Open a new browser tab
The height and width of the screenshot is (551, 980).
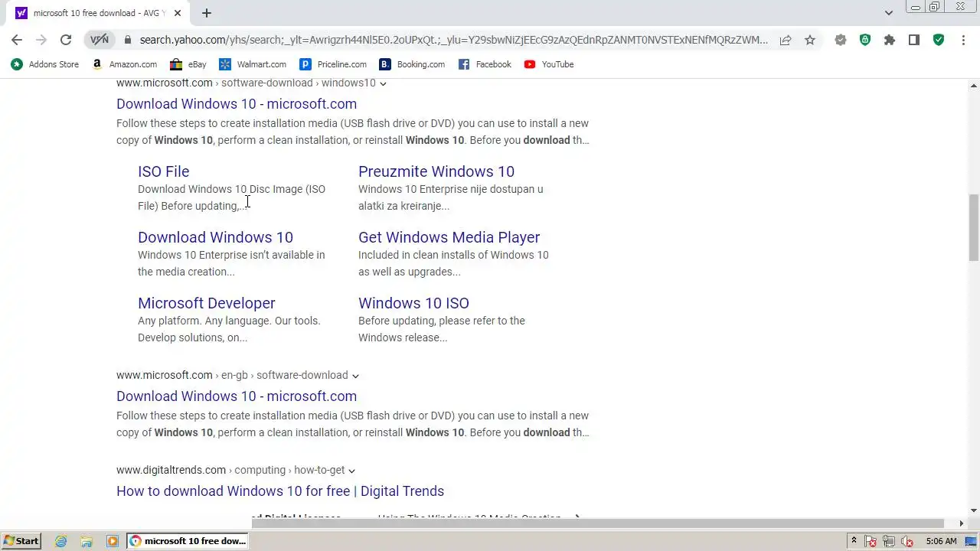207,13
